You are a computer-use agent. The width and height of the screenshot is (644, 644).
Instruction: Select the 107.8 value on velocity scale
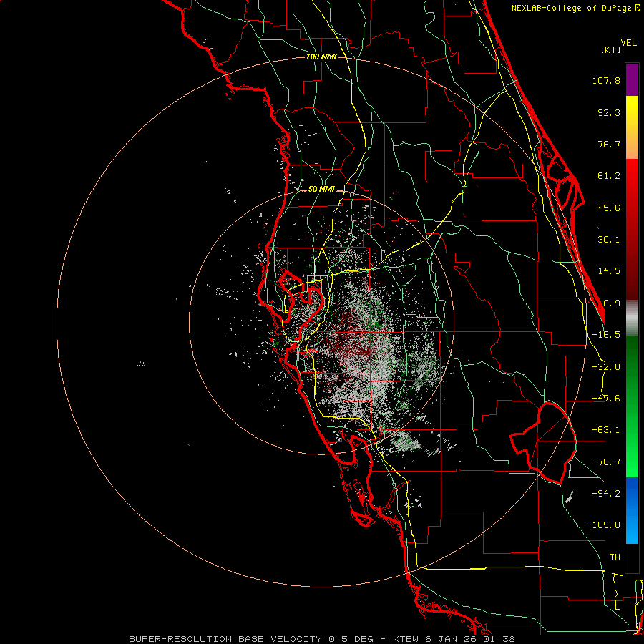click(606, 80)
